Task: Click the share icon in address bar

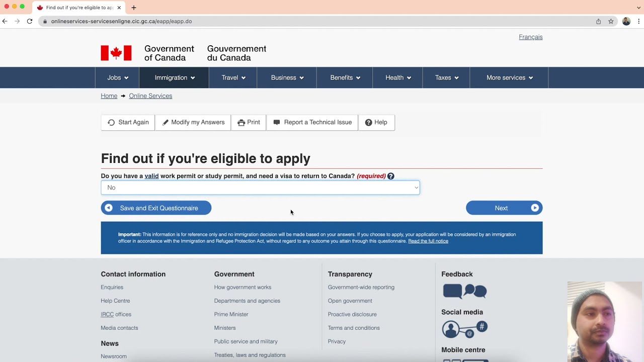Action: (598, 21)
